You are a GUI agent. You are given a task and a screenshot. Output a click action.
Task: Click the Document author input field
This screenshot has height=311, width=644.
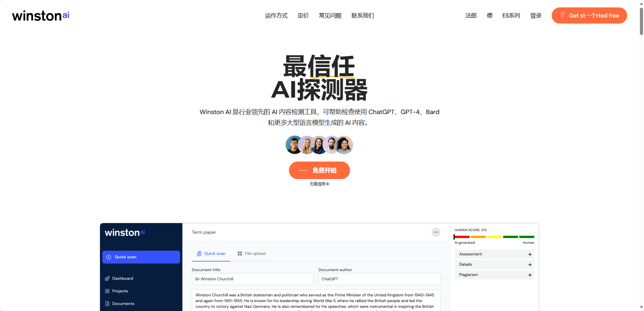click(379, 279)
